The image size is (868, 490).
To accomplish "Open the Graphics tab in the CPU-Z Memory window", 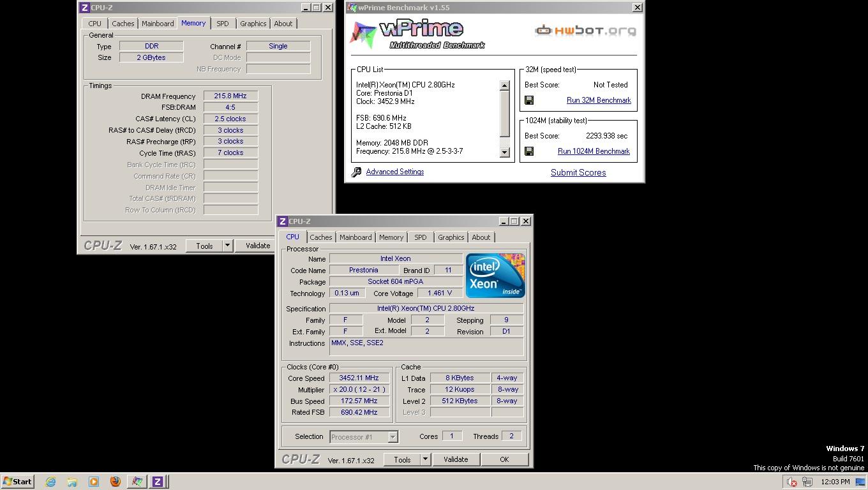I will point(253,24).
